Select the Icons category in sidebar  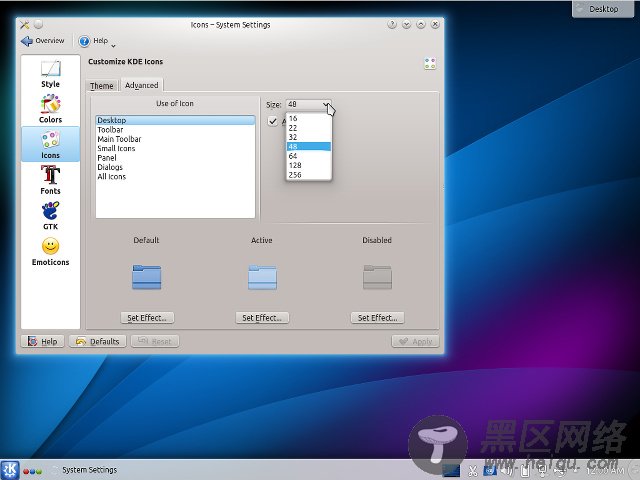[50, 144]
